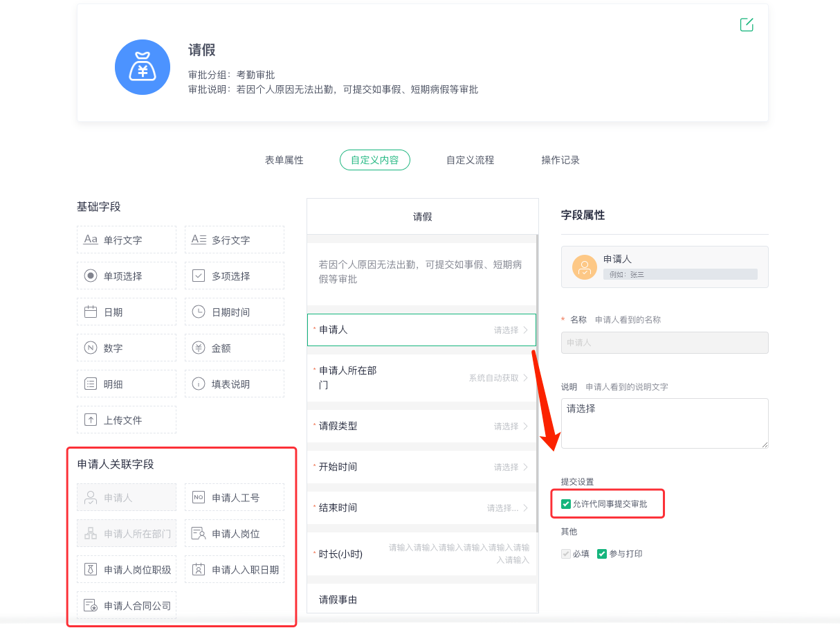Expand the 结束时间 picker chevron
Screen dimensions: 840x637
[526, 508]
